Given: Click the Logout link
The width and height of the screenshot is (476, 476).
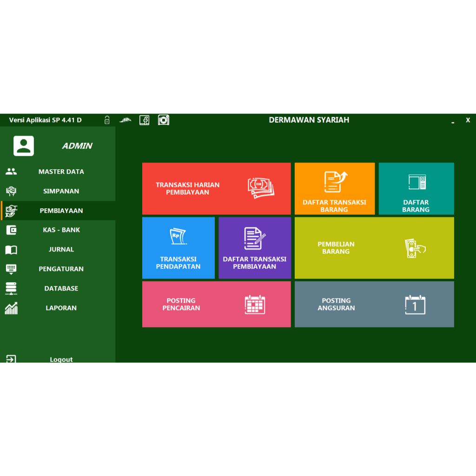Looking at the screenshot, I should coord(61,359).
